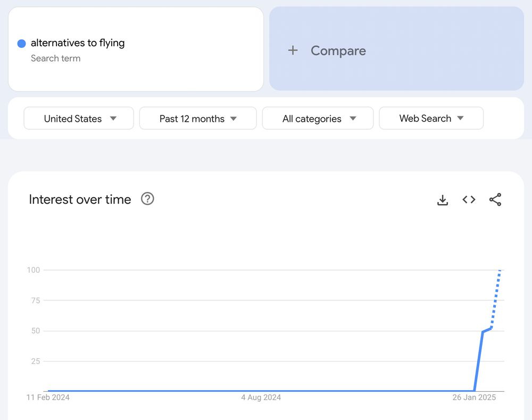Click the dotted forecast segment of the chart
Image resolution: width=532 pixels, height=420 pixels.
point(496,298)
